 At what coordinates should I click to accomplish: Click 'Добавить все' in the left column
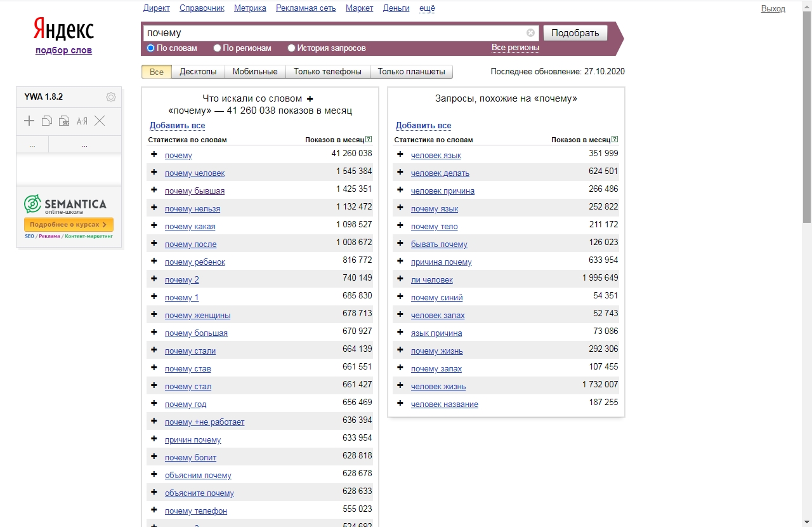[177, 126]
